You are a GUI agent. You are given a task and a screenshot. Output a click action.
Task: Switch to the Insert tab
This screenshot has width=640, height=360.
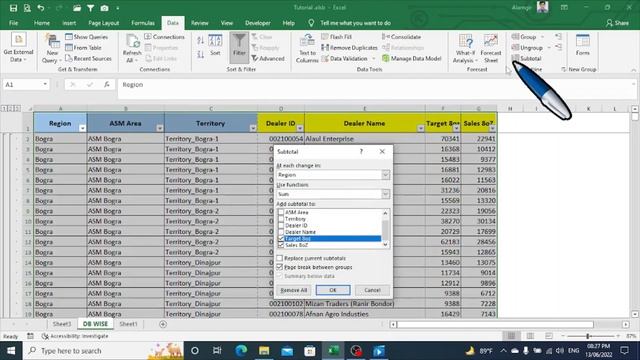[x=69, y=23]
